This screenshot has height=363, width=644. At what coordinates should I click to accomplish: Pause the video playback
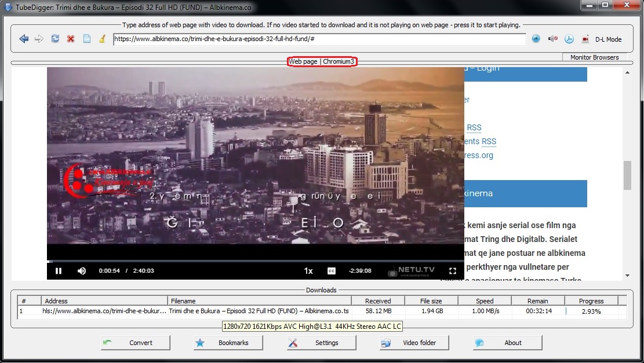(59, 271)
